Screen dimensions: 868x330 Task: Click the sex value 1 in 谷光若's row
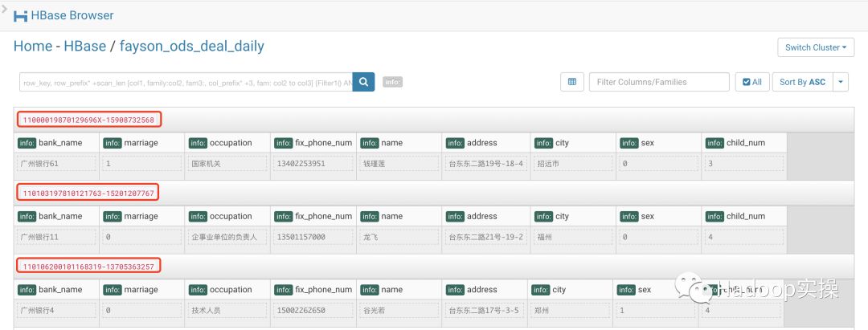[x=656, y=310]
